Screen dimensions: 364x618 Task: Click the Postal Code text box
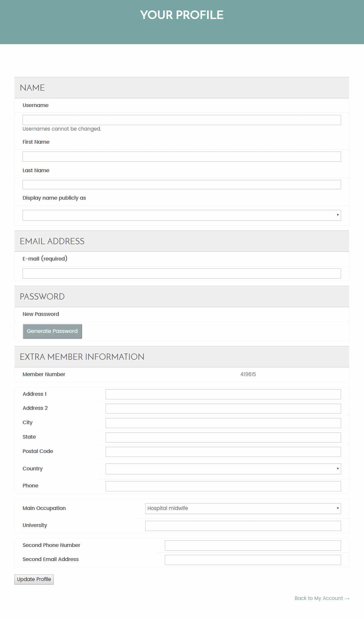click(223, 452)
